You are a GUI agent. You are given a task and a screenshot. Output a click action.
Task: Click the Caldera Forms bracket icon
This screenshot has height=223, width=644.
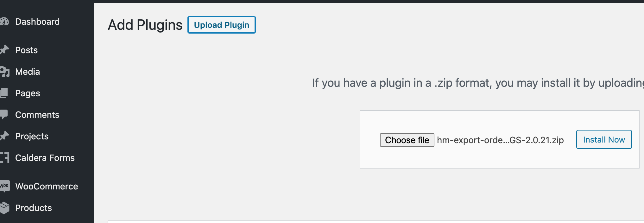pyautogui.click(x=4, y=158)
